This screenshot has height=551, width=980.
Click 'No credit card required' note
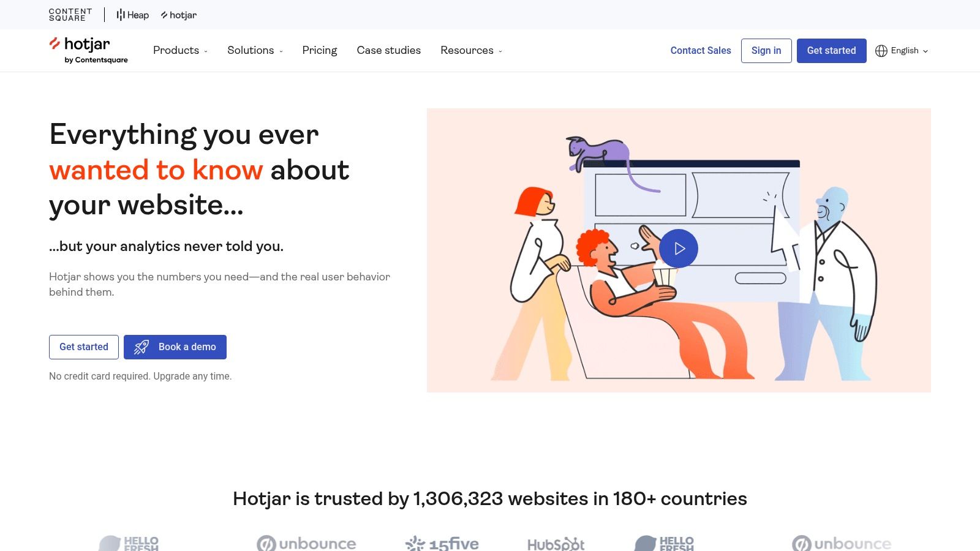pyautogui.click(x=140, y=377)
